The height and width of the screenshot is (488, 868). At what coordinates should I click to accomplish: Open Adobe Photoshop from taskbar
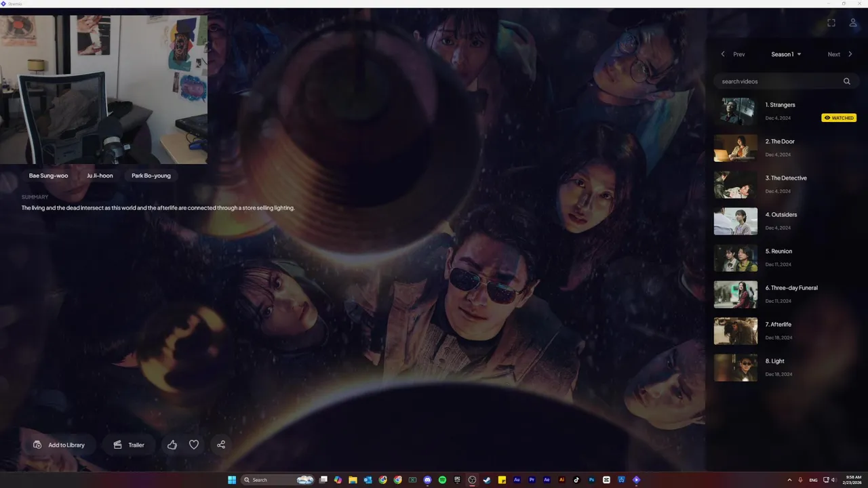pos(591,480)
